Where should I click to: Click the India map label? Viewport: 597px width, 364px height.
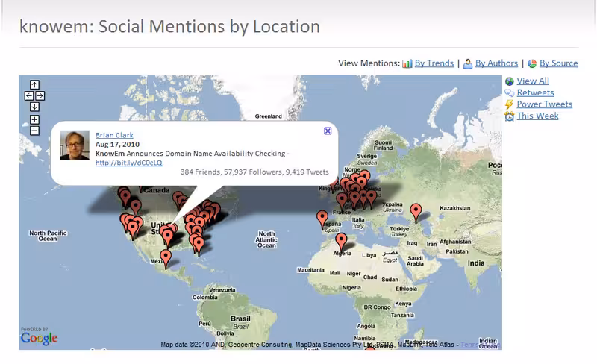tap(476, 263)
